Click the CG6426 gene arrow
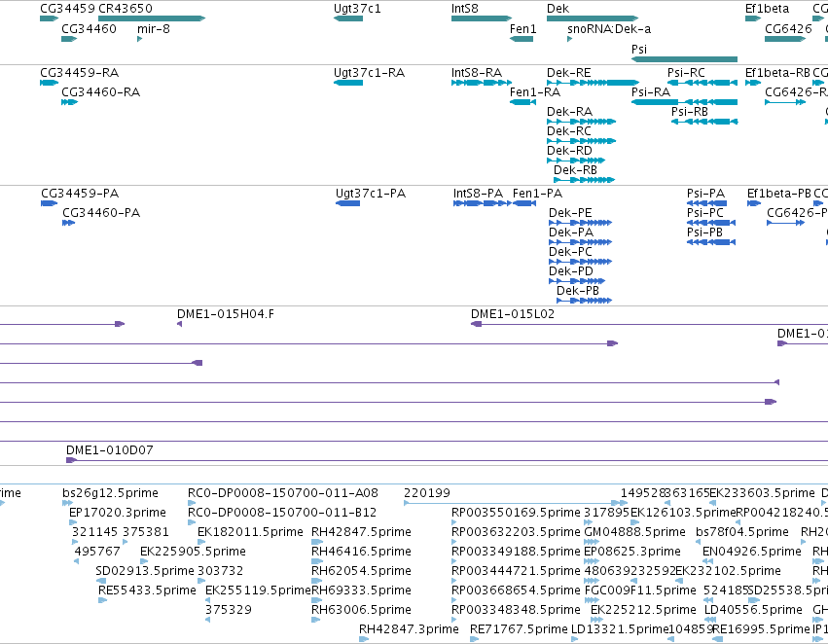This screenshot has width=828, height=644. [785, 39]
